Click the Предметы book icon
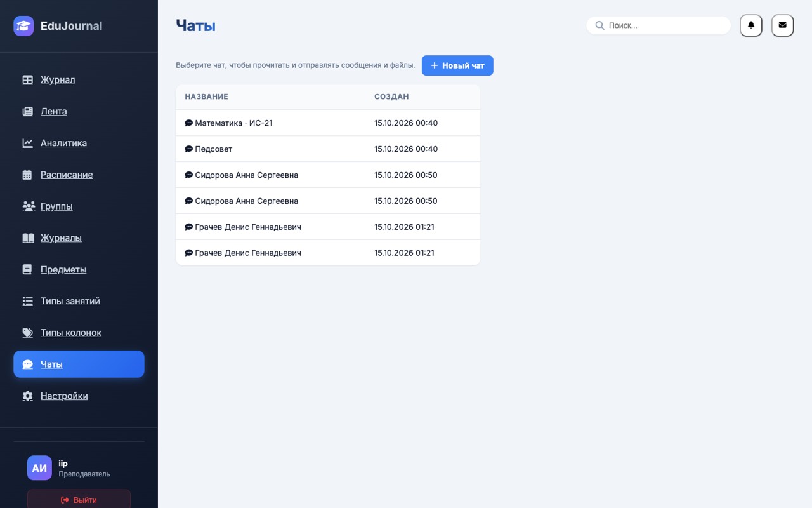Image resolution: width=812 pixels, height=508 pixels. [27, 269]
